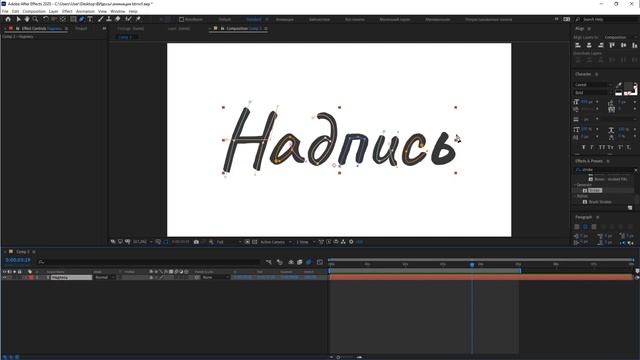Select the Stroke effect under Generate
The width and height of the screenshot is (640, 360).
point(595,191)
